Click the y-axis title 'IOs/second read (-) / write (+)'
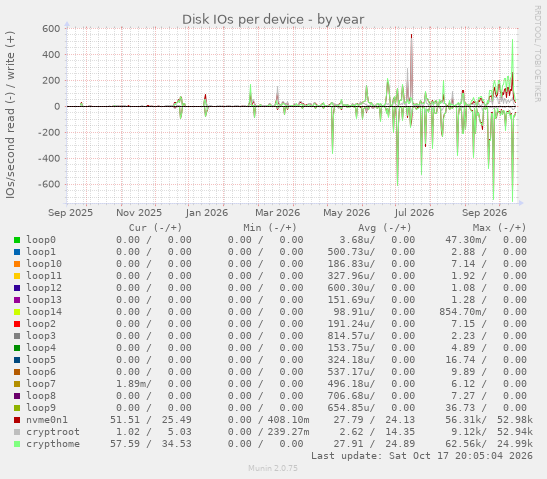Screen dimensions: 547x479 point(10,115)
